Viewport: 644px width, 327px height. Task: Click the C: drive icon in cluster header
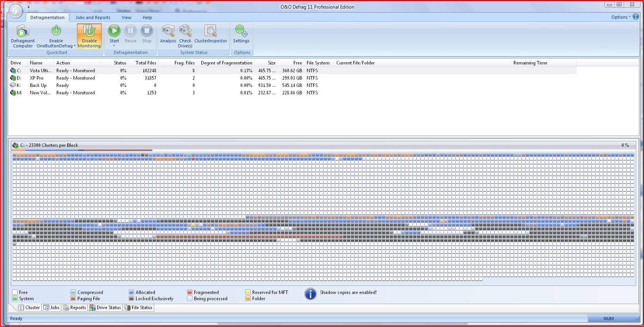[x=15, y=145]
